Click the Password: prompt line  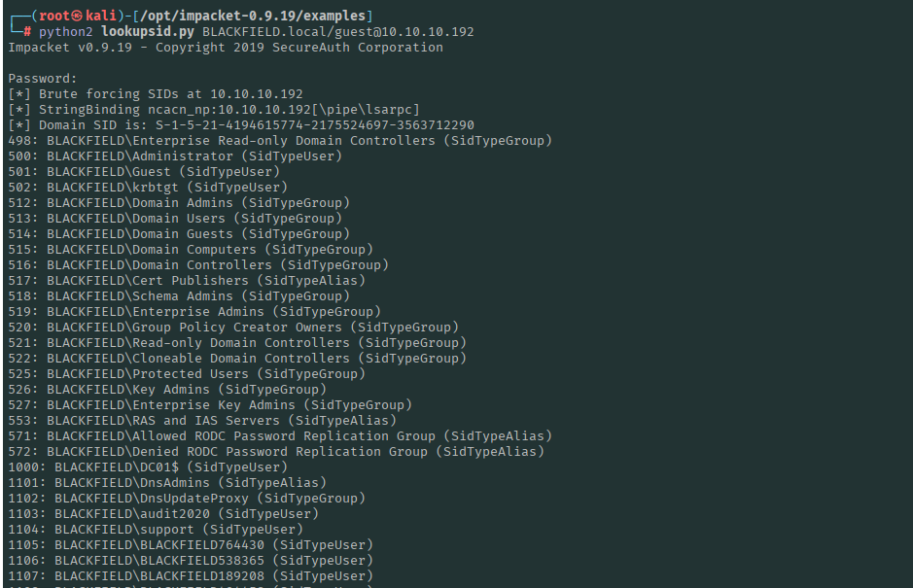tap(42, 78)
